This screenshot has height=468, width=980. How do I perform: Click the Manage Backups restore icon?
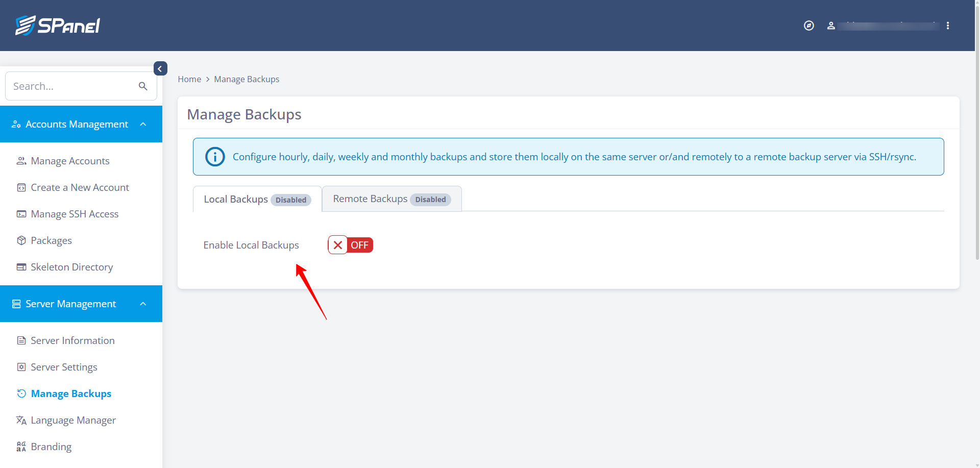(x=21, y=393)
